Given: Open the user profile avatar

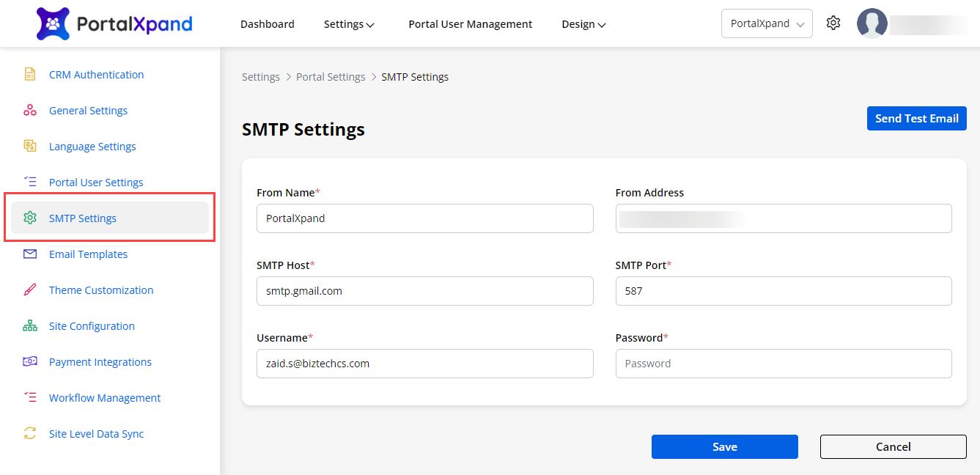Looking at the screenshot, I should (872, 23).
